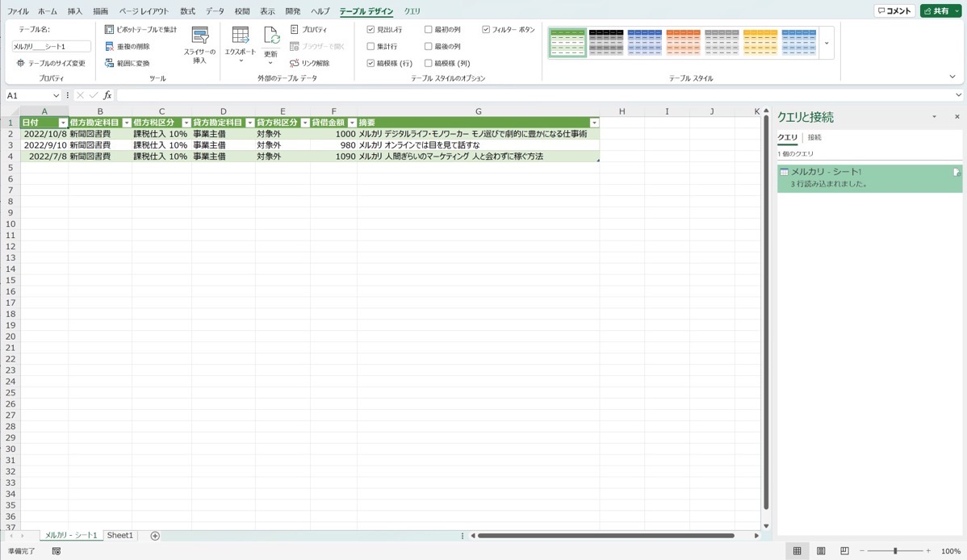This screenshot has height=560, width=967.
Task: Open the ホーム ribbon tab
Action: pos(48,11)
